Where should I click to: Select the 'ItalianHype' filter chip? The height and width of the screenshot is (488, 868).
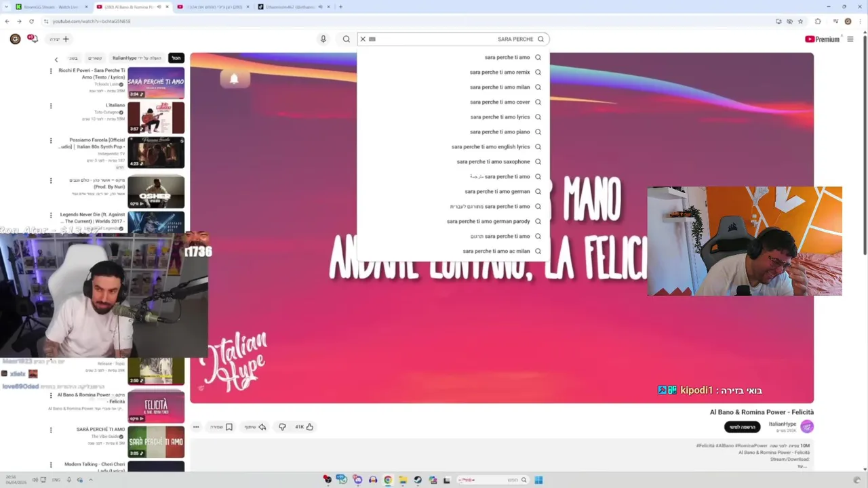pos(136,58)
